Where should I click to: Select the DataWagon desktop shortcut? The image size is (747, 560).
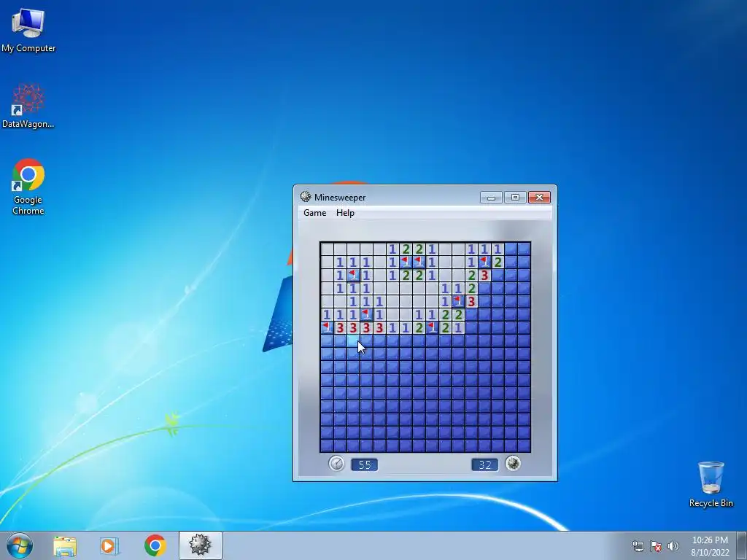coord(28,106)
